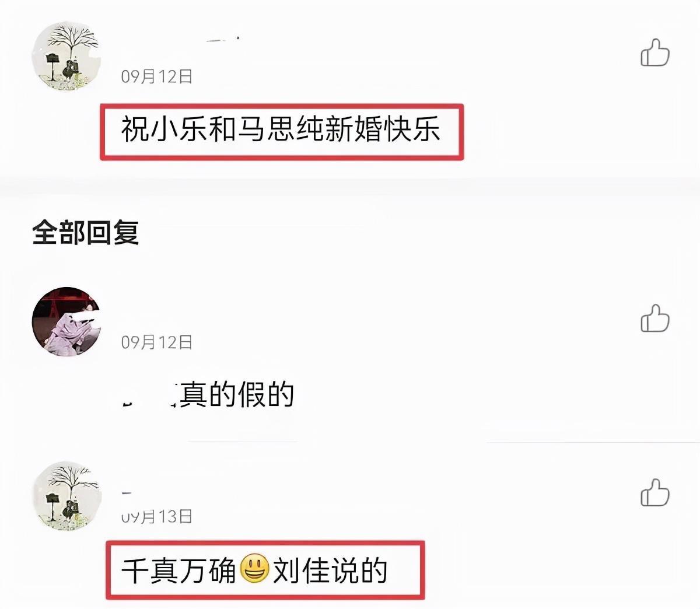Click the 09月12日 date on the 真的假的 reply
The width and height of the screenshot is (700, 609).
(157, 342)
